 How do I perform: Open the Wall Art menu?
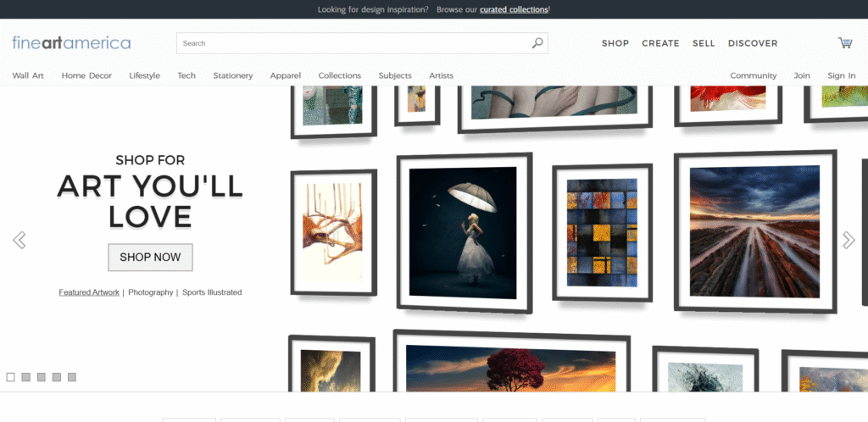click(28, 75)
